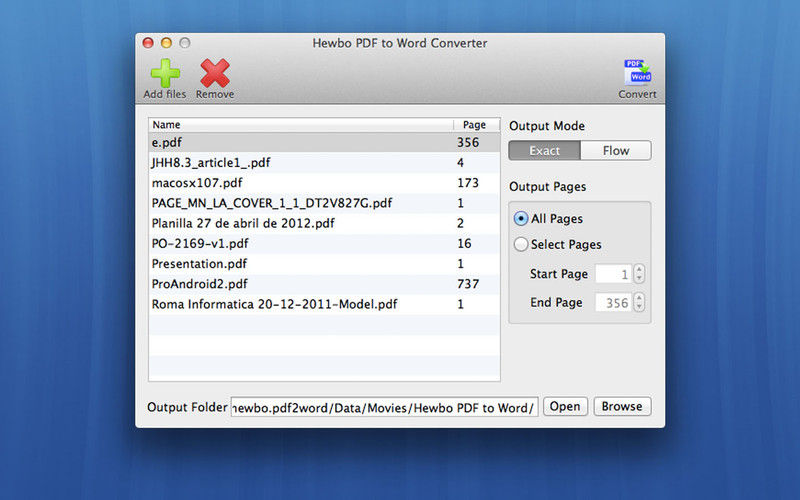The image size is (800, 500).
Task: Click the Start Page stepper arrows
Action: click(x=639, y=274)
